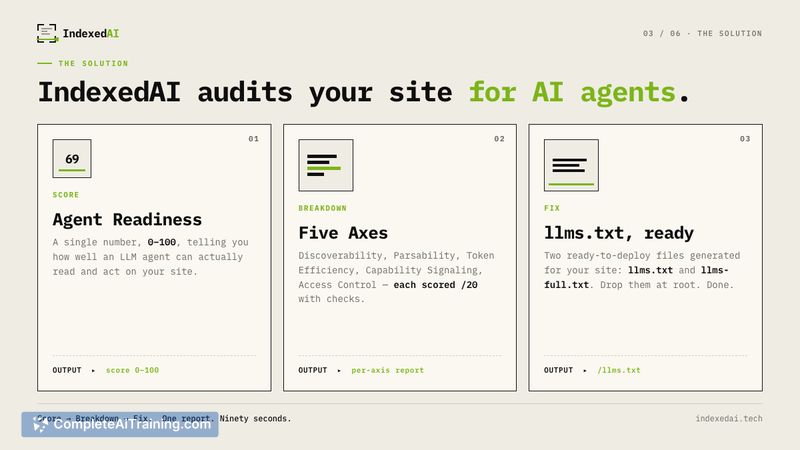Click the bold 'full.txt' text in Fix card

(x=566, y=285)
